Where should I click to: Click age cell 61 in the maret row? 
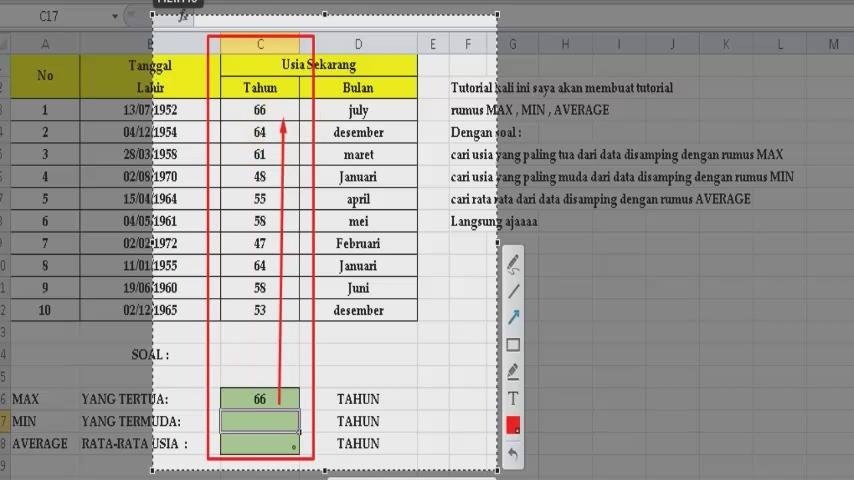(x=260, y=155)
